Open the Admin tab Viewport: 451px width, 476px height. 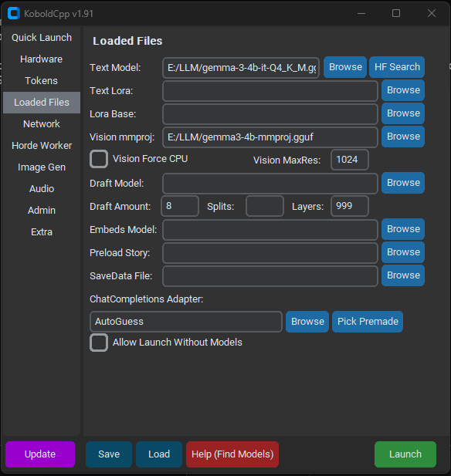(42, 211)
